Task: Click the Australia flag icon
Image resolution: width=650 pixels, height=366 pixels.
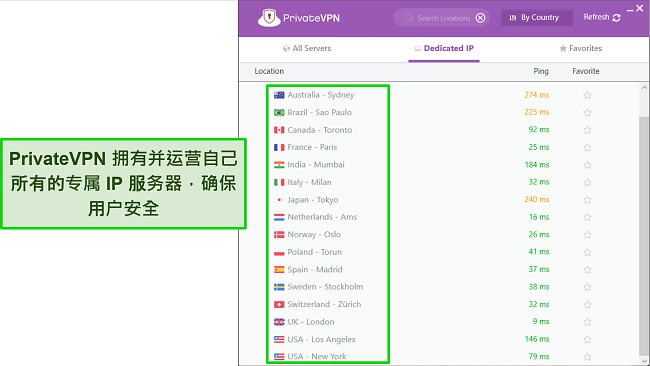Action: coord(279,95)
